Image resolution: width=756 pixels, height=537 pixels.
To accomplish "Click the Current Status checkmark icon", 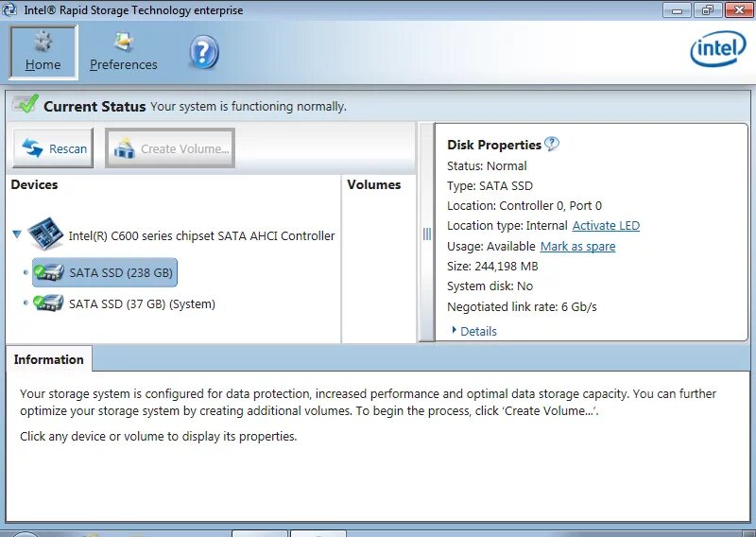I will point(26,104).
